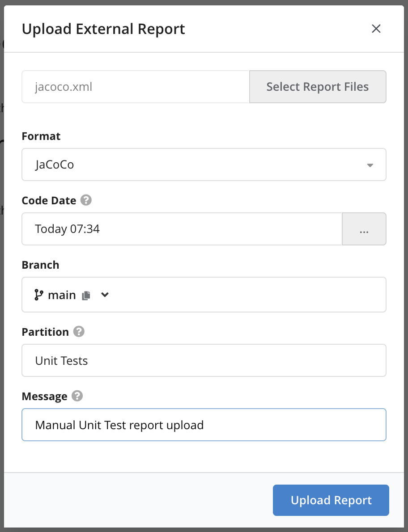Click the Message help icon
Screen dimensions: 408x532
[x=77, y=396]
